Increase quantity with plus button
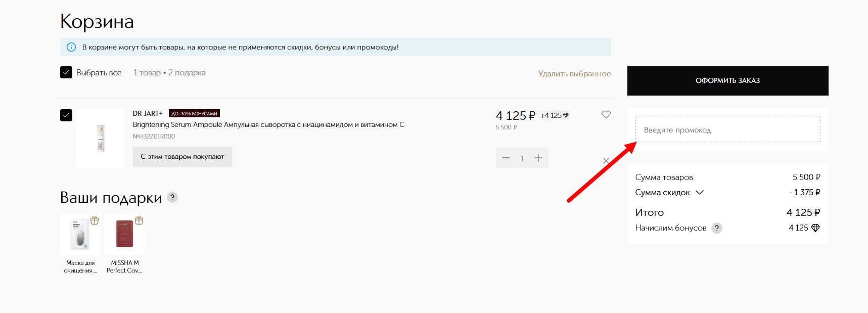This screenshot has width=868, height=313. coord(538,158)
